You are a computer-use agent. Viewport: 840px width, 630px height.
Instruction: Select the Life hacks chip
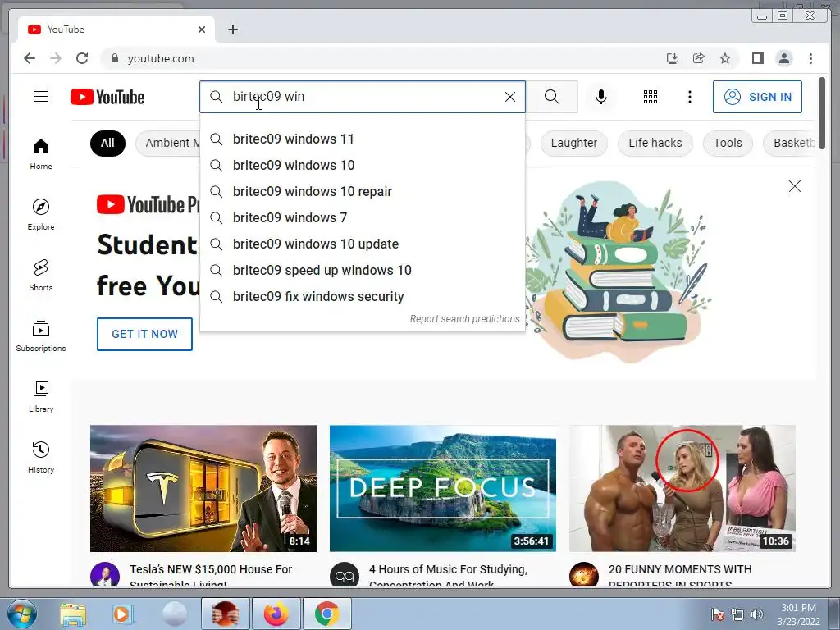(655, 143)
